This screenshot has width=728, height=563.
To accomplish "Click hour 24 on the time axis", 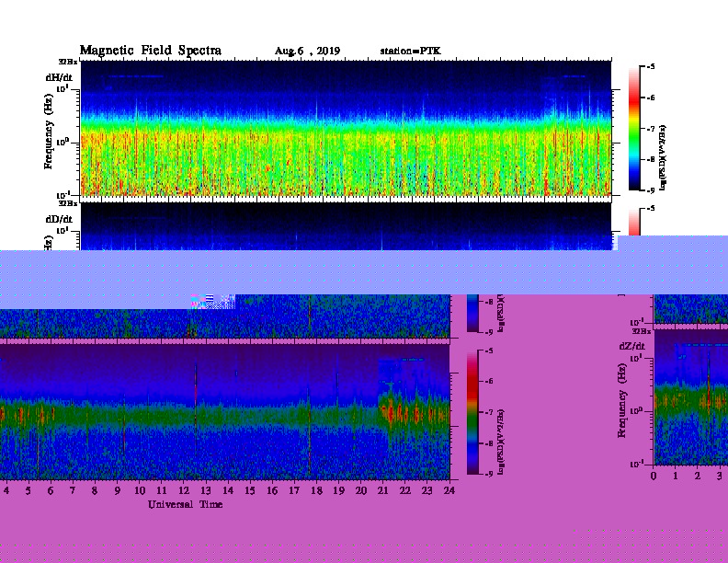I will coord(449,490).
